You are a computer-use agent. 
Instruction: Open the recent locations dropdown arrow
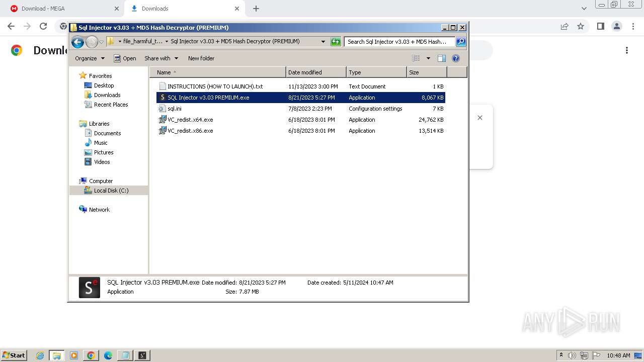tap(101, 42)
